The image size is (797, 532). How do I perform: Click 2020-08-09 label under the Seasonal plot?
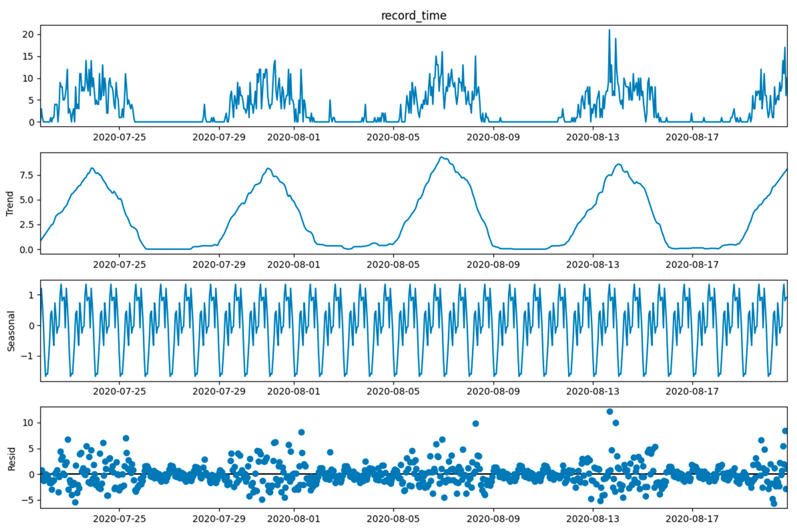click(493, 392)
